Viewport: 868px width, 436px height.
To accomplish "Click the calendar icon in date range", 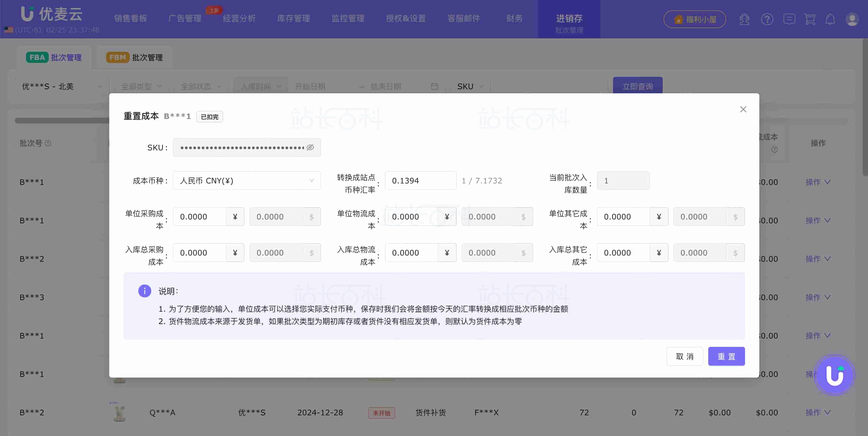I will (x=434, y=87).
